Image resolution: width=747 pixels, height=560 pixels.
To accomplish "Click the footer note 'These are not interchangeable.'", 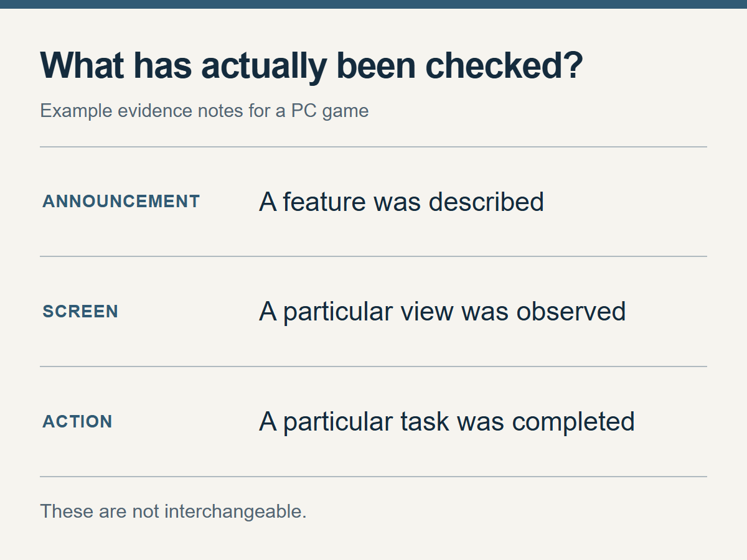I will click(173, 511).
